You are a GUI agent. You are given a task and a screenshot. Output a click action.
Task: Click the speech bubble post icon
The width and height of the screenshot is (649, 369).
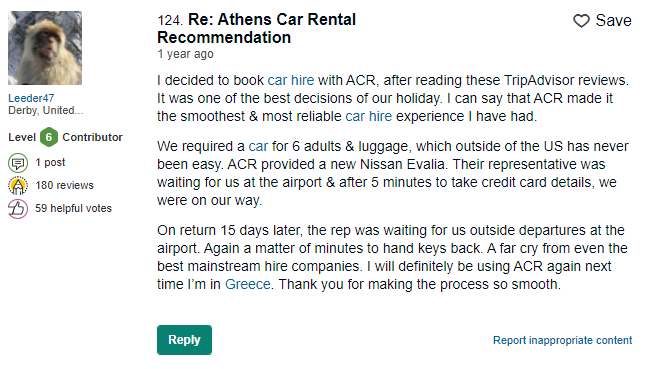coord(18,163)
